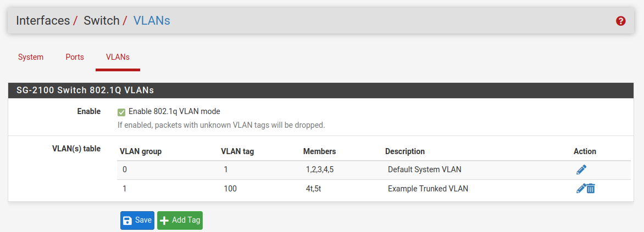This screenshot has height=232, width=644.
Task: Switch to the Ports tab
Action: (75, 57)
